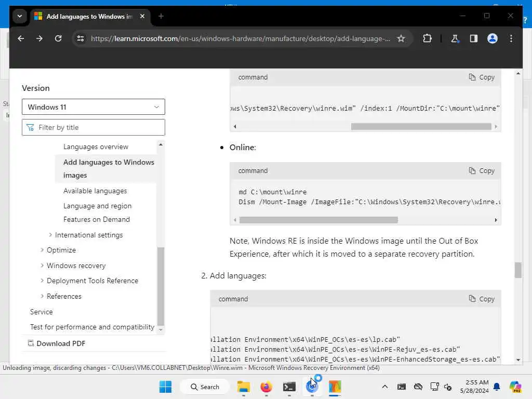Expand the References section
The image size is (532, 399).
42,296
